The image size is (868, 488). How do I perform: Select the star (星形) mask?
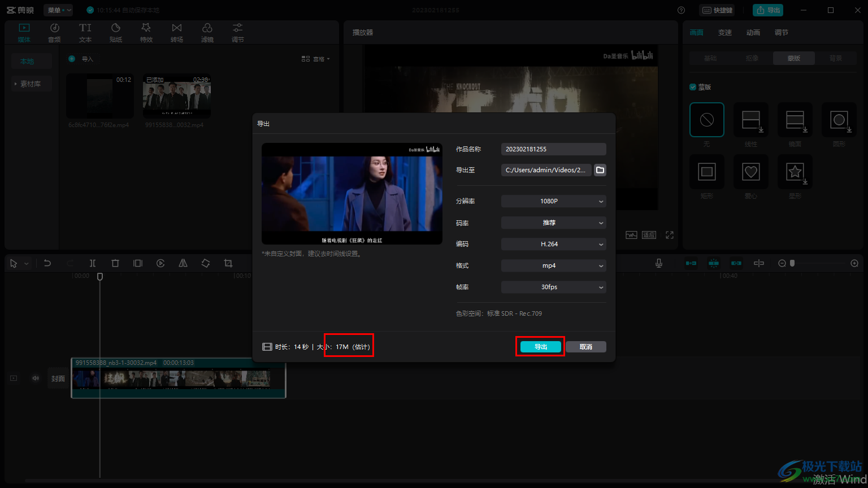[795, 172]
